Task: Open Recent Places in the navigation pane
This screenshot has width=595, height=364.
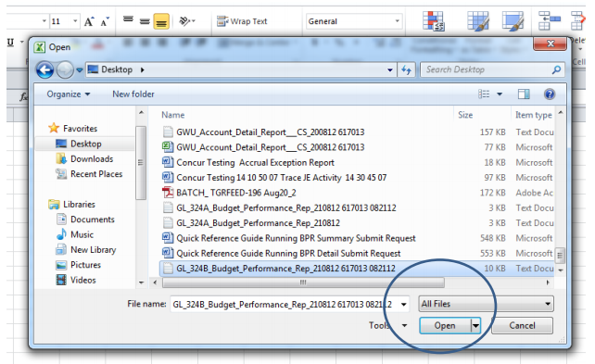Action: pyautogui.click(x=89, y=174)
